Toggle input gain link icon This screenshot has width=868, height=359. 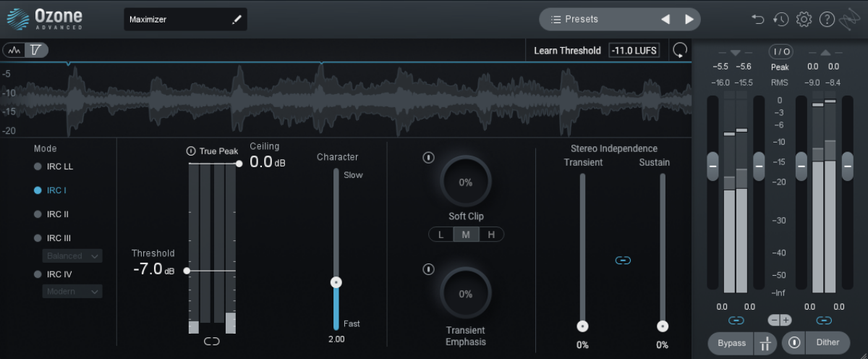pos(736,320)
